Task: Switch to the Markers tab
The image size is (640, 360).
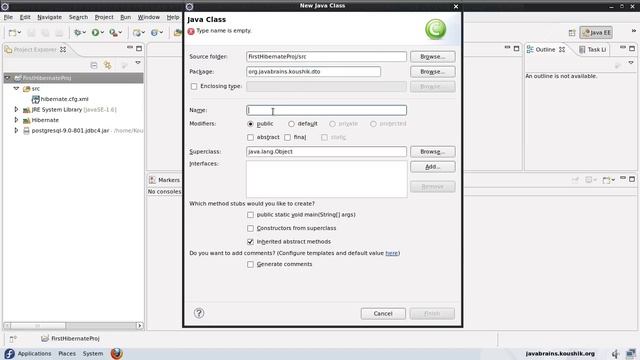Action: tap(164, 180)
